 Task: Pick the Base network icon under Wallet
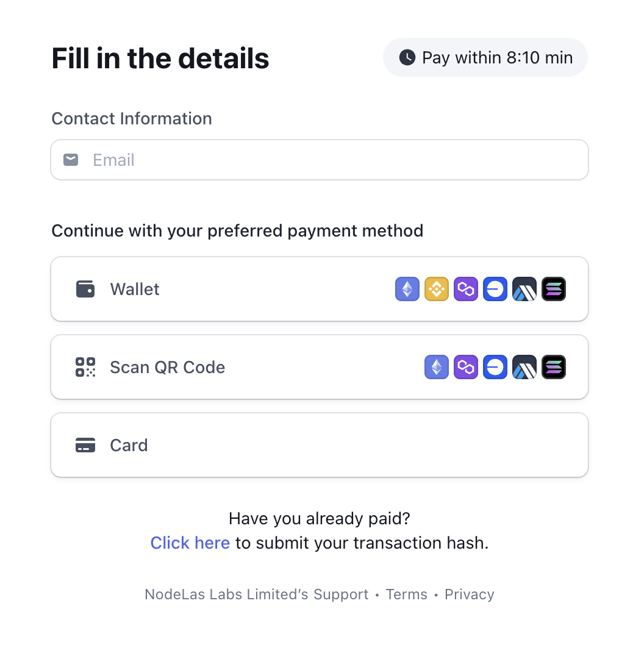pos(495,289)
